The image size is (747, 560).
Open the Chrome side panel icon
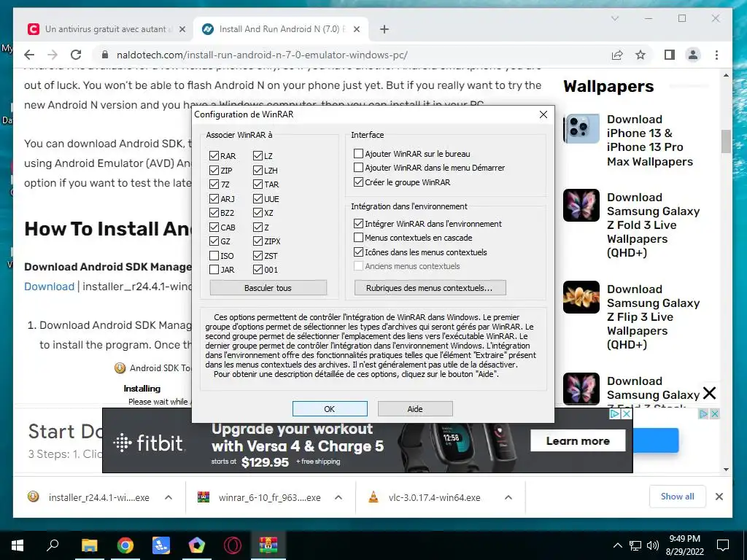(670, 55)
